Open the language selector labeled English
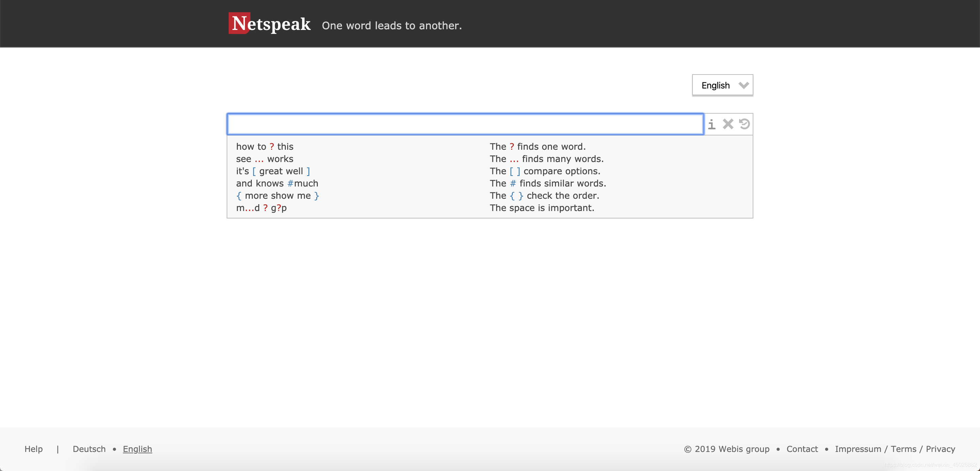 [x=716, y=85]
